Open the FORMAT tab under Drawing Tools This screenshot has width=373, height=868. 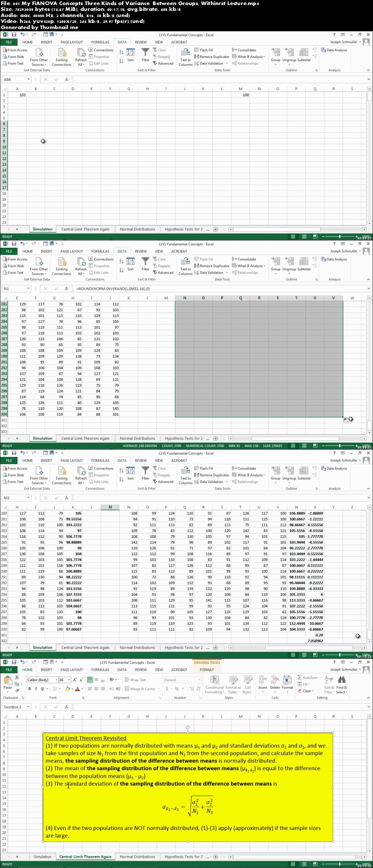[207, 670]
